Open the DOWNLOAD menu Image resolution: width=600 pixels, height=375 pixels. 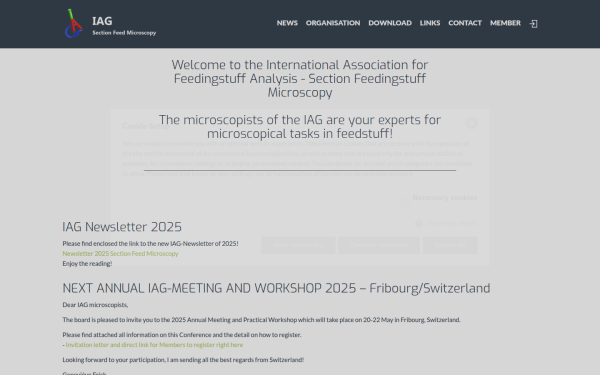click(390, 23)
